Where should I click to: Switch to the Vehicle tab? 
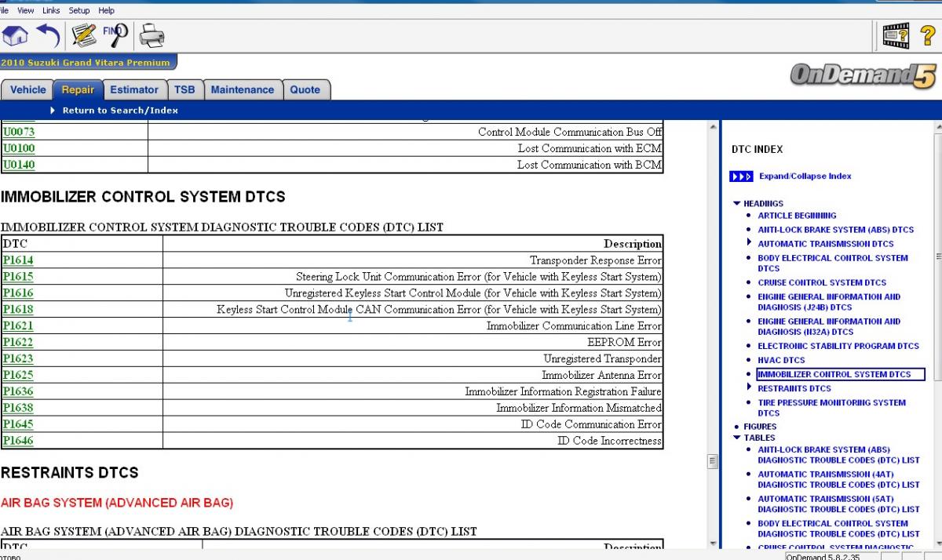[x=27, y=89]
